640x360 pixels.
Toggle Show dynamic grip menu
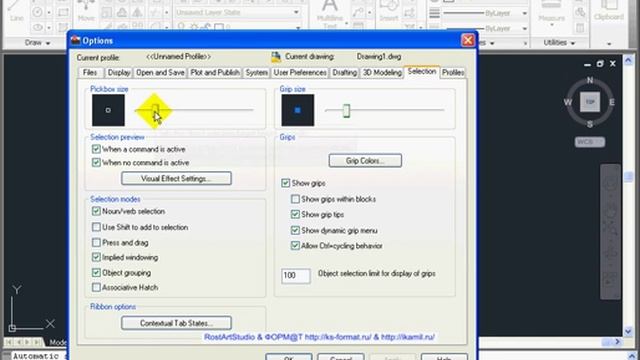[x=295, y=230]
